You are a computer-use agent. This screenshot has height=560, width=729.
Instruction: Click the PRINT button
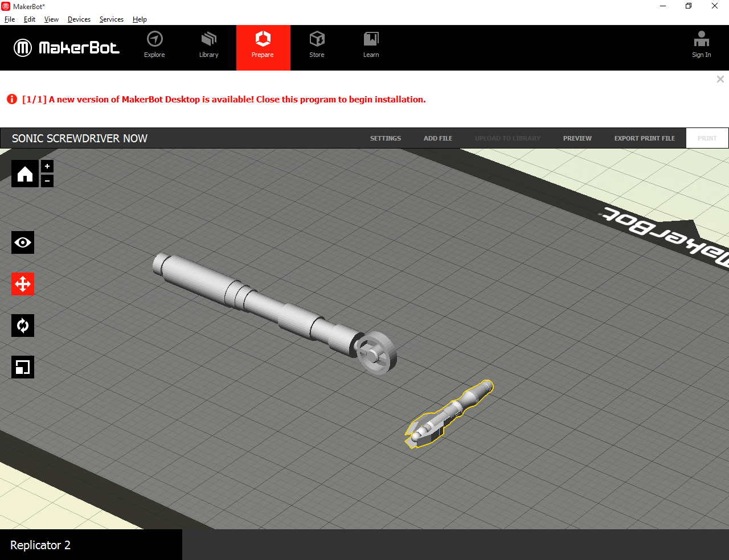point(707,138)
